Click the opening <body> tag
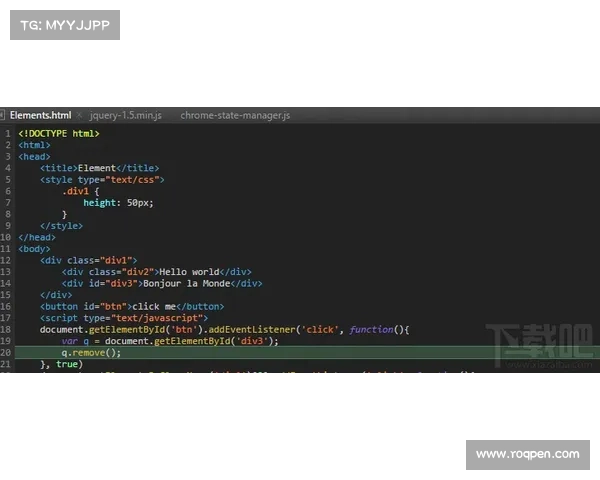Image resolution: width=600 pixels, height=480 pixels. tap(34, 249)
